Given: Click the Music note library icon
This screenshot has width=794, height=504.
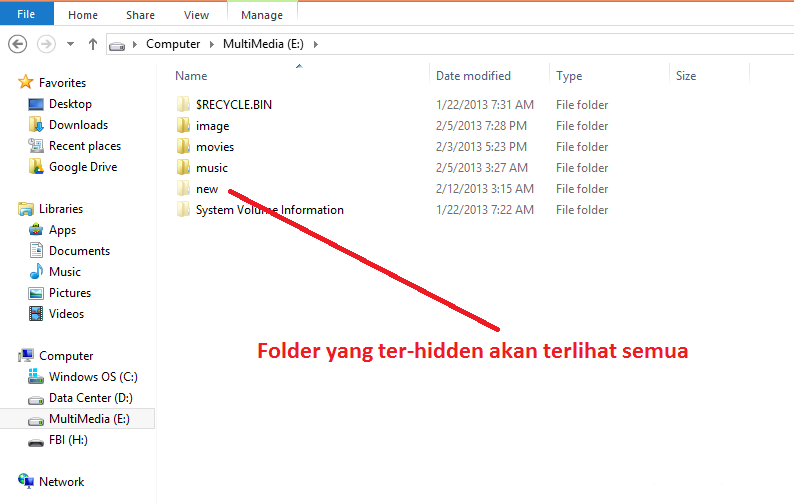Looking at the screenshot, I should pyautogui.click(x=36, y=272).
